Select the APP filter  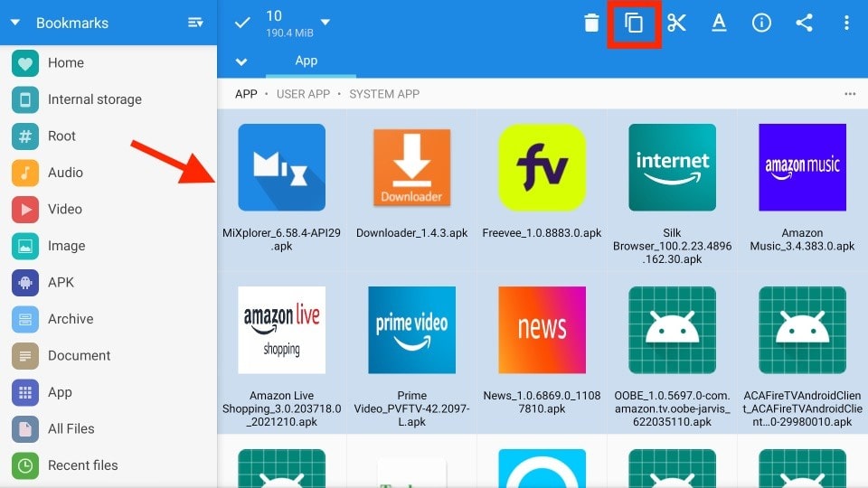(x=246, y=94)
